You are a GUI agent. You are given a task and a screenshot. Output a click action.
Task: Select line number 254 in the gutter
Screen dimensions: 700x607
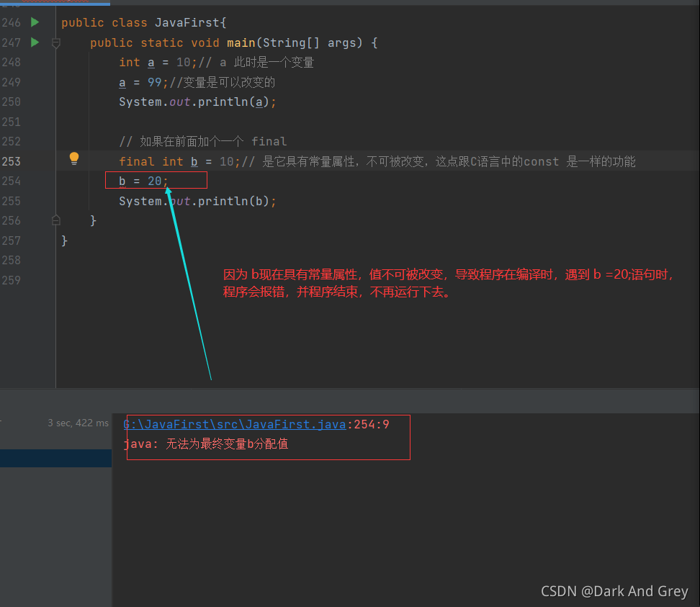pos(11,181)
